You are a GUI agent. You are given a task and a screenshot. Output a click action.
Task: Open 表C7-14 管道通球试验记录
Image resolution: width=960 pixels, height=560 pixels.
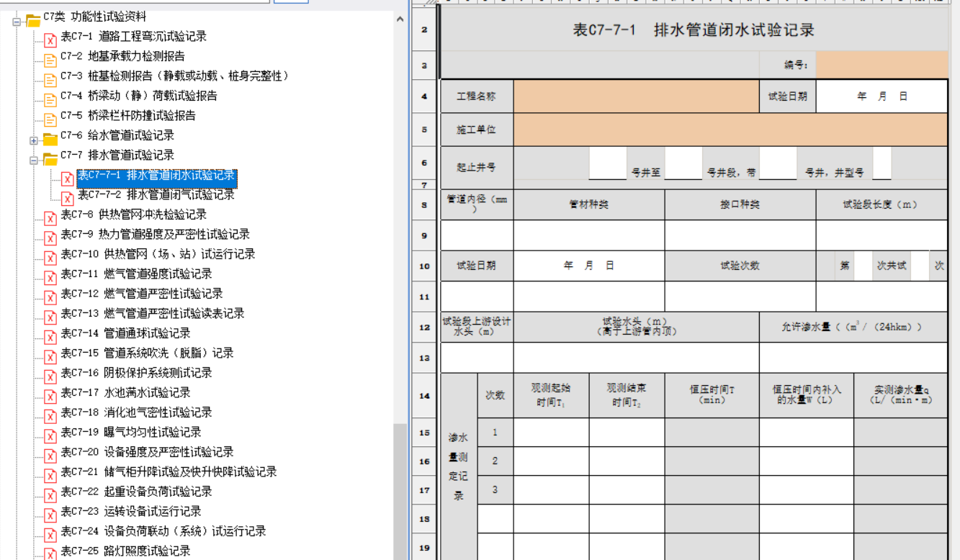125,333
